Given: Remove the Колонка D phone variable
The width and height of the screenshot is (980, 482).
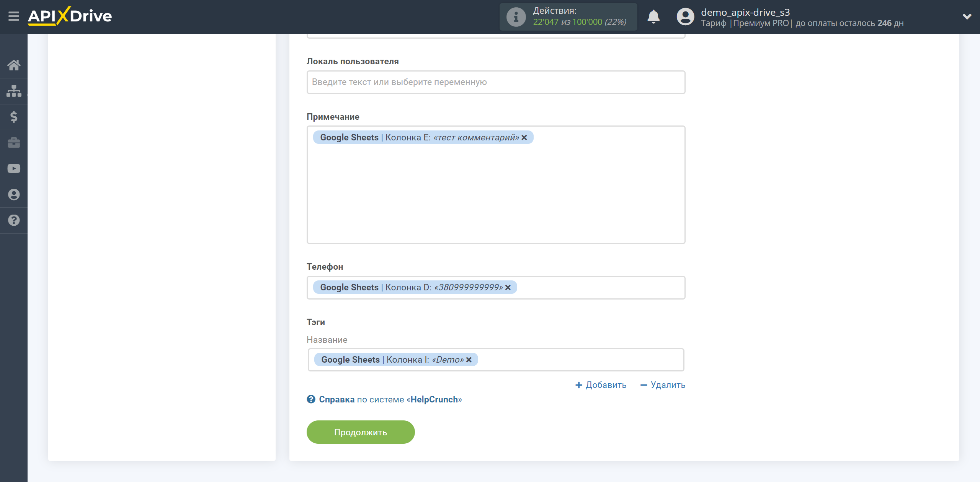Looking at the screenshot, I should point(508,288).
